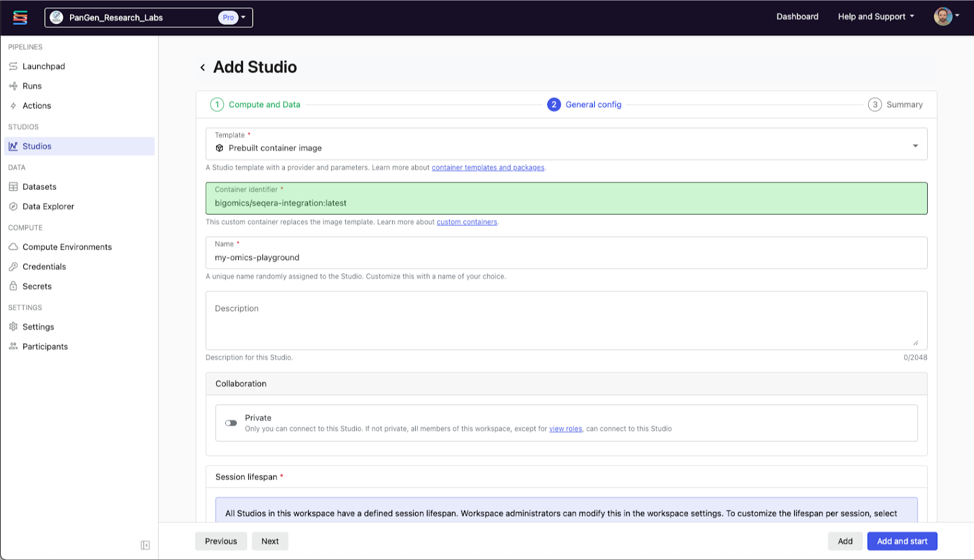Image resolution: width=974 pixels, height=560 pixels.
Task: Click the Datasets table icon
Action: pos(13,187)
